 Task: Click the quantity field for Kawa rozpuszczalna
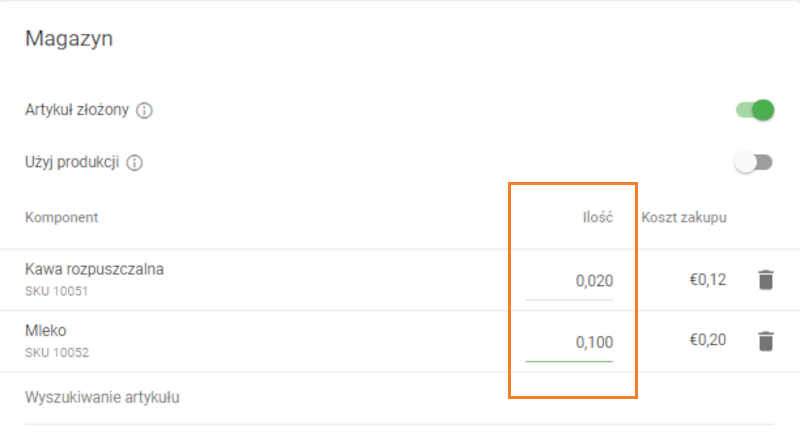coord(570,281)
